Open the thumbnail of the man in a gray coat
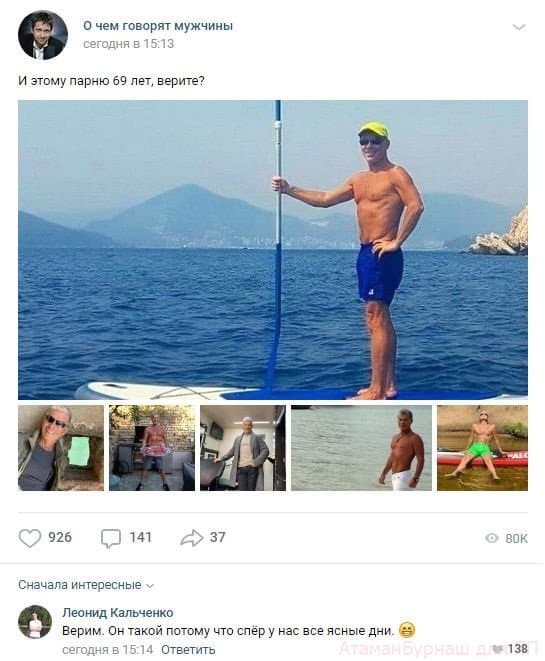 coord(243,448)
